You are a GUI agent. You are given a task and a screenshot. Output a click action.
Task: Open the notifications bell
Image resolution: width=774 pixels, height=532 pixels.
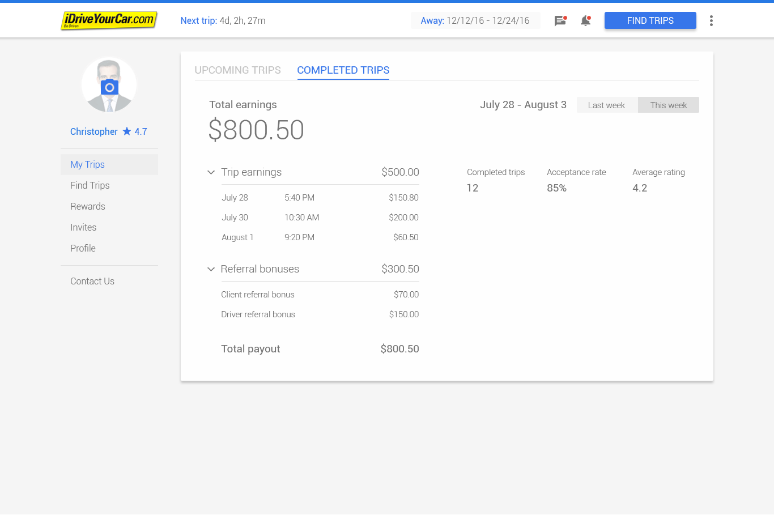click(585, 21)
